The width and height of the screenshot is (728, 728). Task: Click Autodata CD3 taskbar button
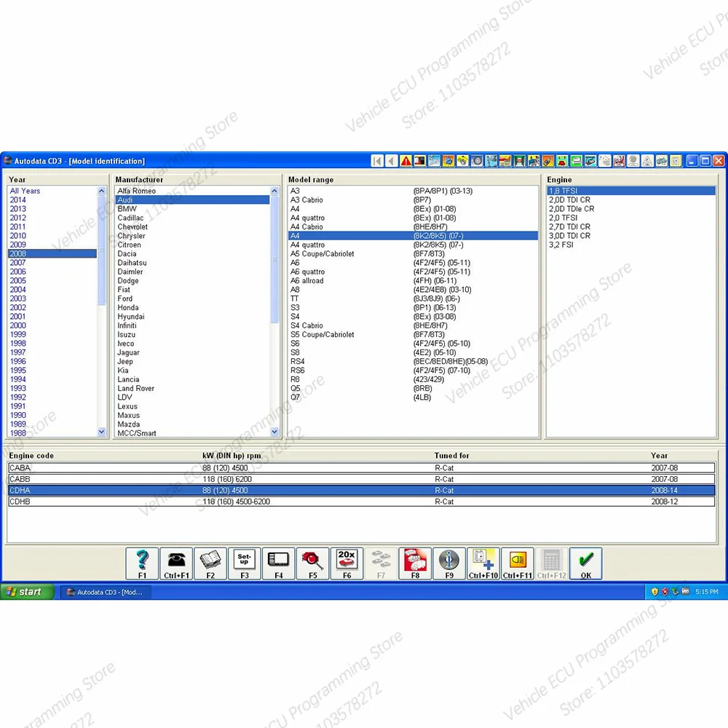(x=106, y=592)
